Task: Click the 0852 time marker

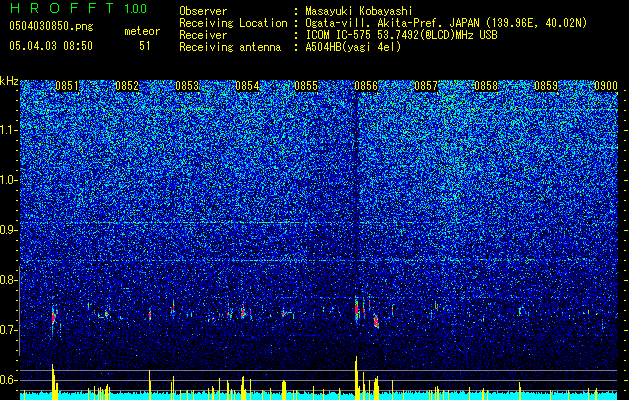Action: click(127, 86)
